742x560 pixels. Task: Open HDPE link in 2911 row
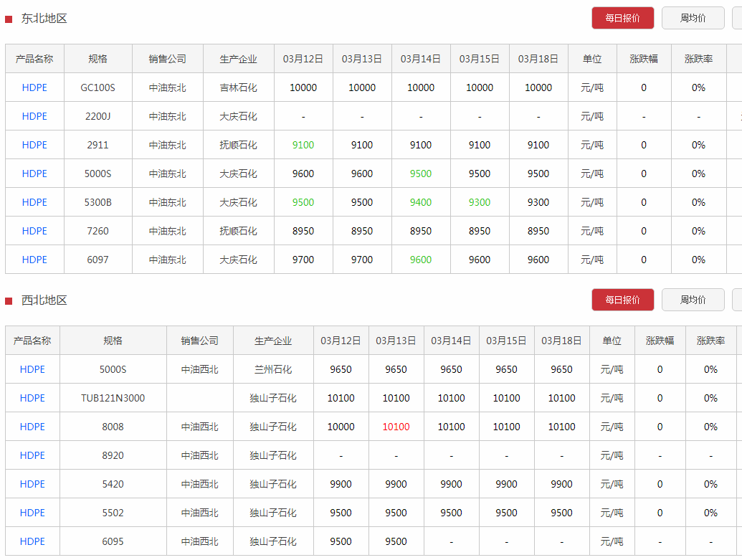point(34,145)
